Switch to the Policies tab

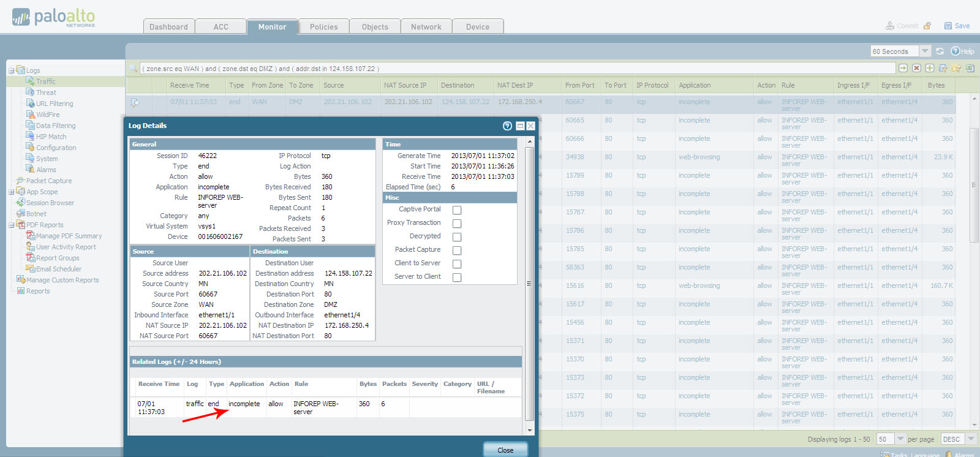324,26
